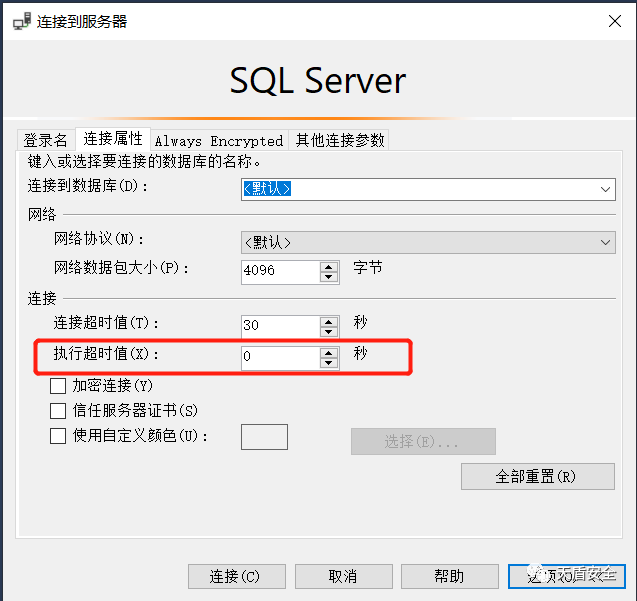This screenshot has height=601, width=637.
Task: Click the server connection icon in title bar
Action: tap(19, 21)
